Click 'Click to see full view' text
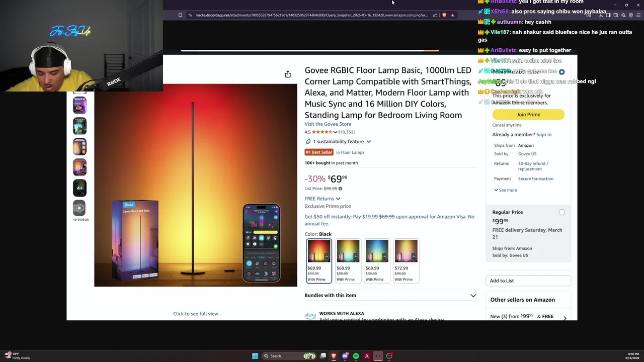This screenshot has width=644, height=362. click(x=196, y=314)
